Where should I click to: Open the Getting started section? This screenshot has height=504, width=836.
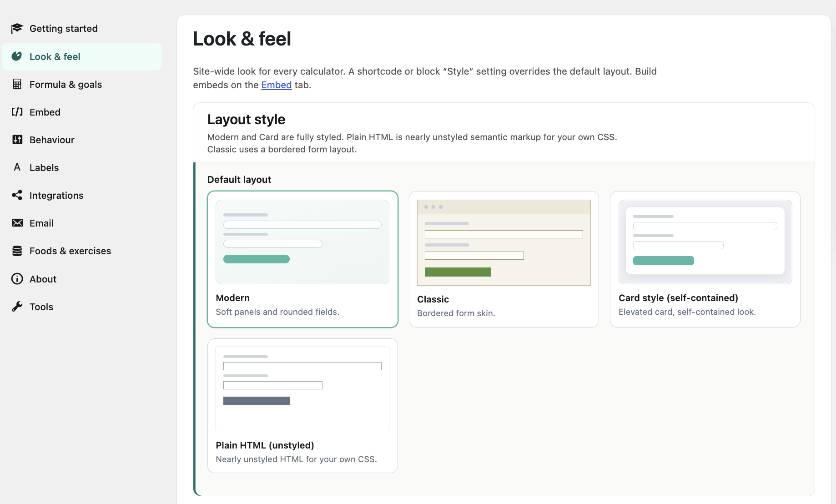82,29
